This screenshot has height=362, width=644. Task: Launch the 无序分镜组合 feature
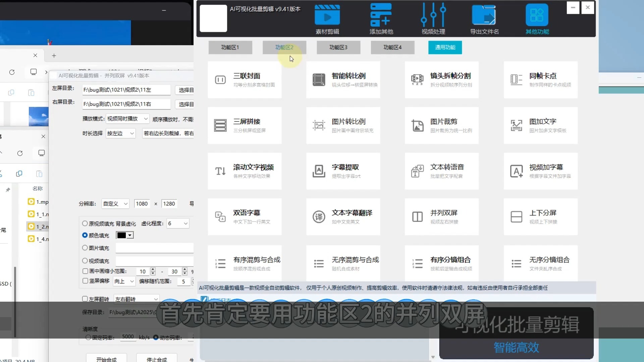[x=540, y=263]
